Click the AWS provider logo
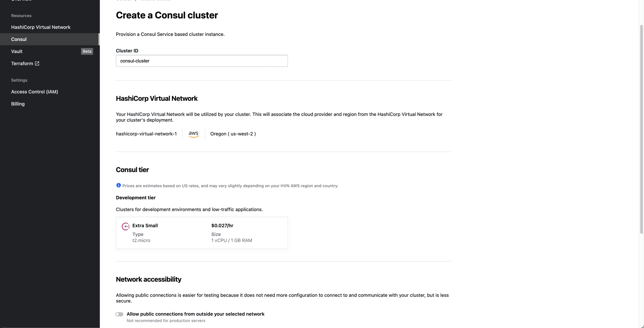This screenshot has width=644, height=328. (194, 134)
